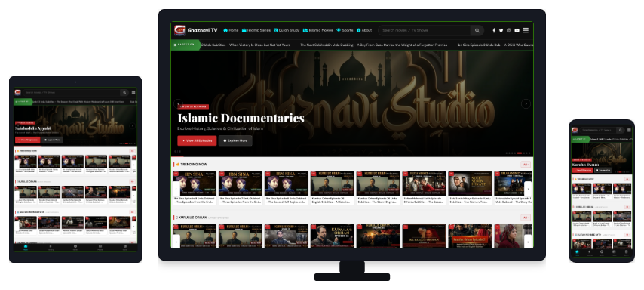Focus the search field on the phone screen
Viewport: 644px width, 290px height.
(598, 130)
